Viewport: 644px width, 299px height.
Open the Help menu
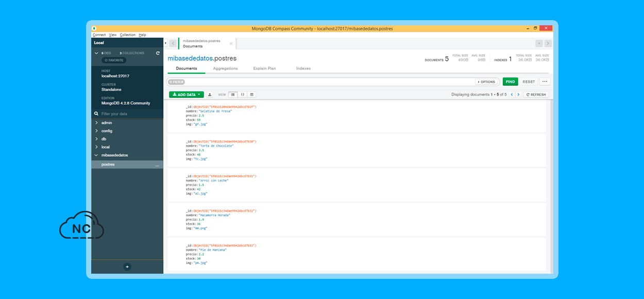coord(142,35)
